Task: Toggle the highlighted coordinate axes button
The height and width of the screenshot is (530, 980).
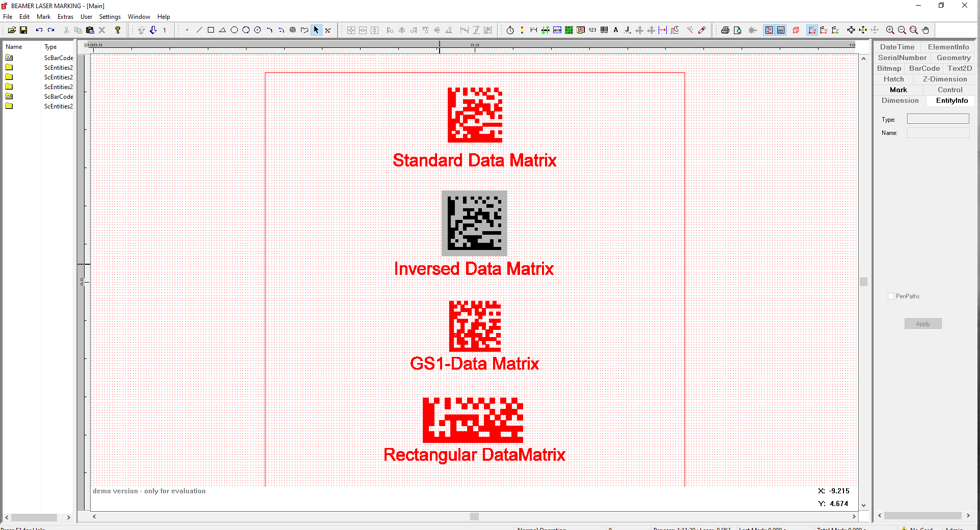Action: click(x=811, y=30)
